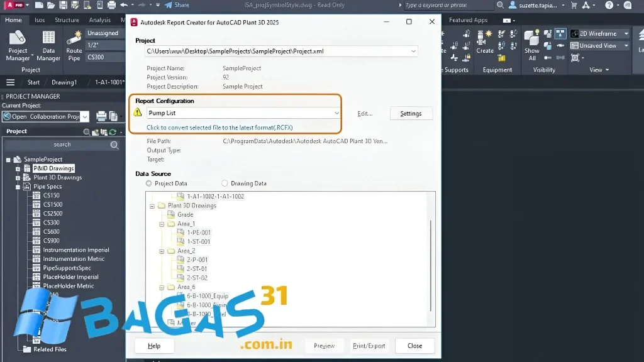
Task: Click the search magnifier beside the search box
Action: [x=114, y=145]
